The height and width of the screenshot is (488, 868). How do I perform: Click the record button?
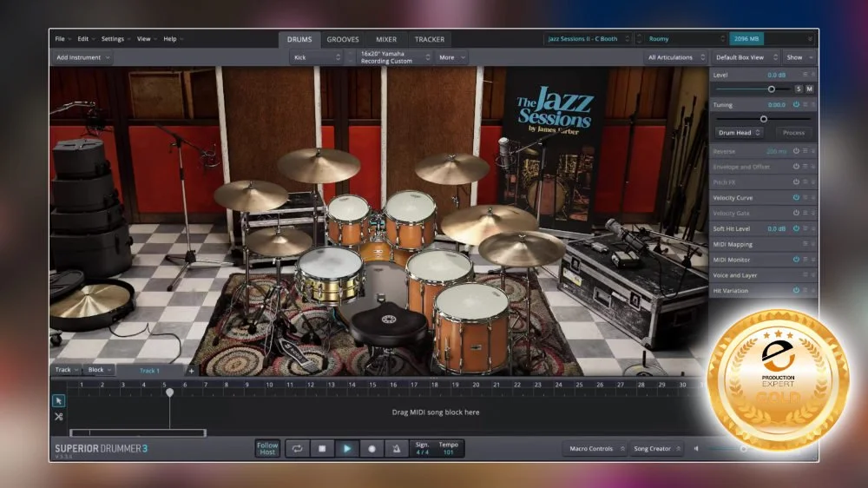(x=372, y=448)
